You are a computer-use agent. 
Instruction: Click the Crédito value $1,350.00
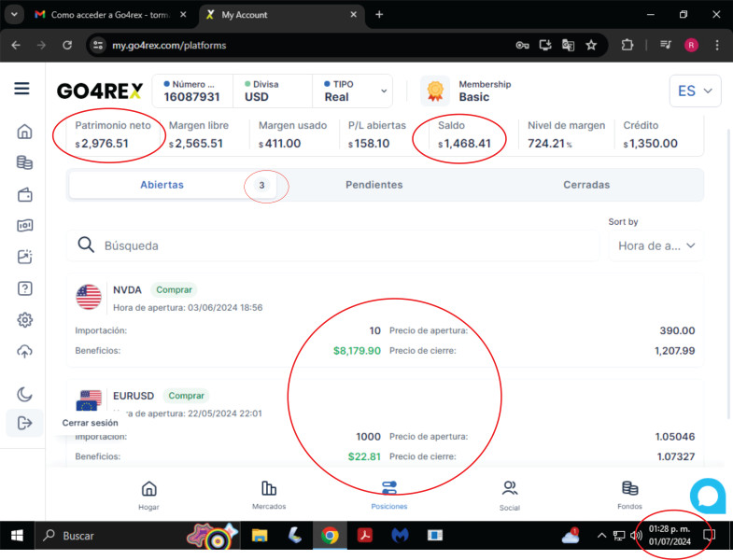coord(650,144)
